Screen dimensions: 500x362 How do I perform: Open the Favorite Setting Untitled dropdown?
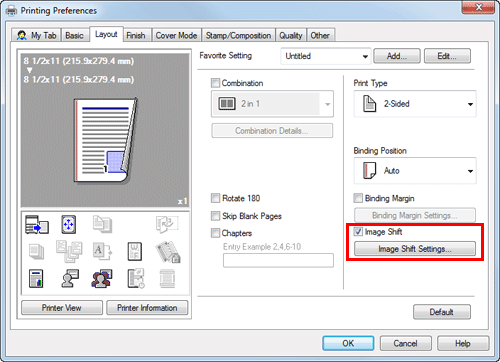(x=326, y=56)
